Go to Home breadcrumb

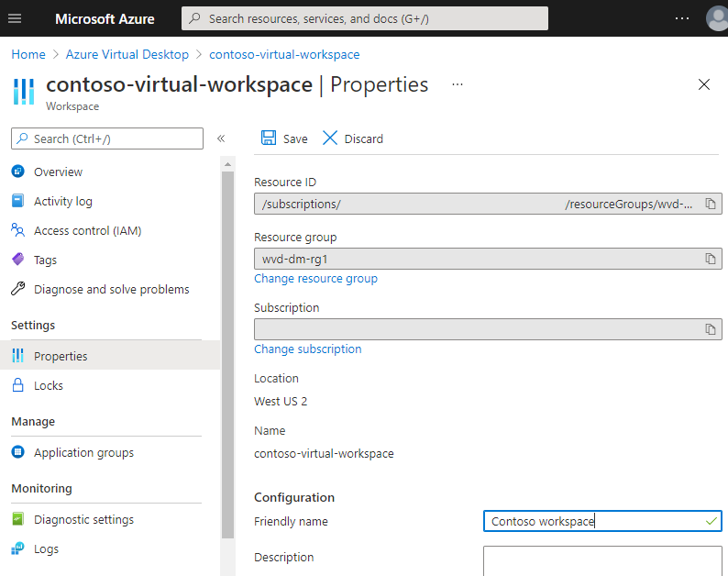point(28,54)
